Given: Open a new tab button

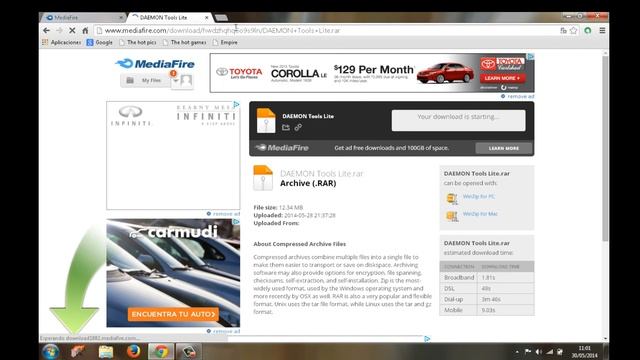Looking at the screenshot, I should pos(221,18).
